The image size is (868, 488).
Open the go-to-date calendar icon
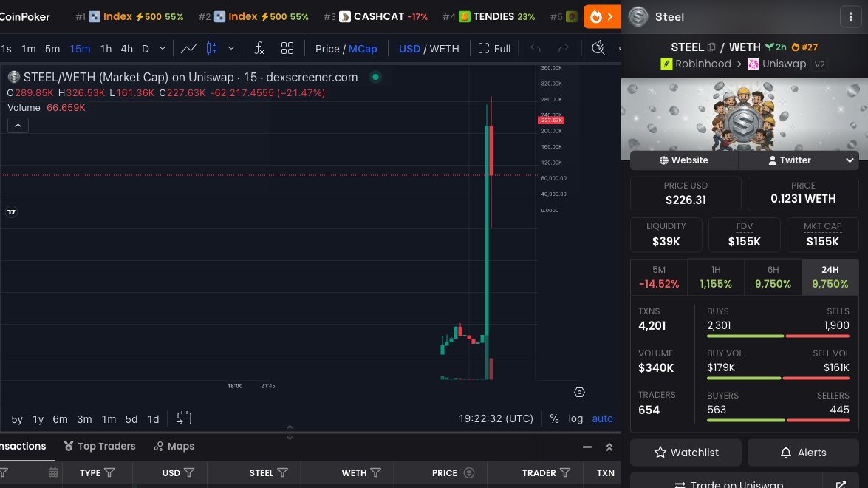[184, 418]
